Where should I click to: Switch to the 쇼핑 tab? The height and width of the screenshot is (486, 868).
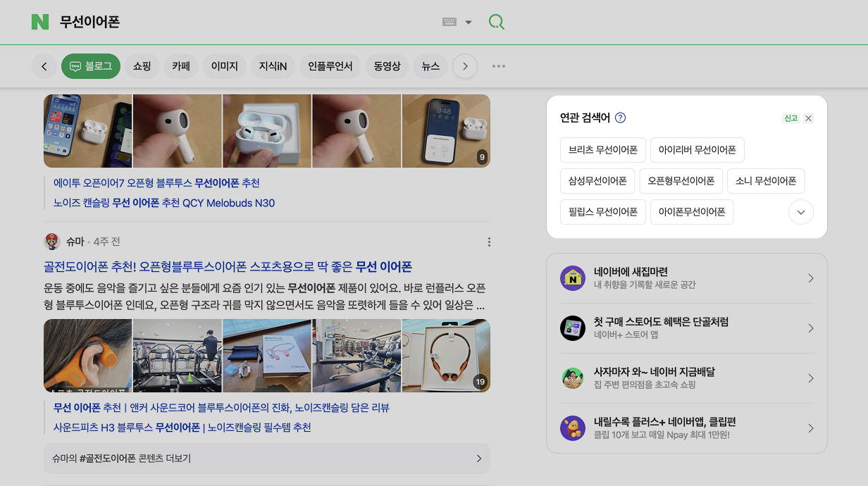pos(142,66)
